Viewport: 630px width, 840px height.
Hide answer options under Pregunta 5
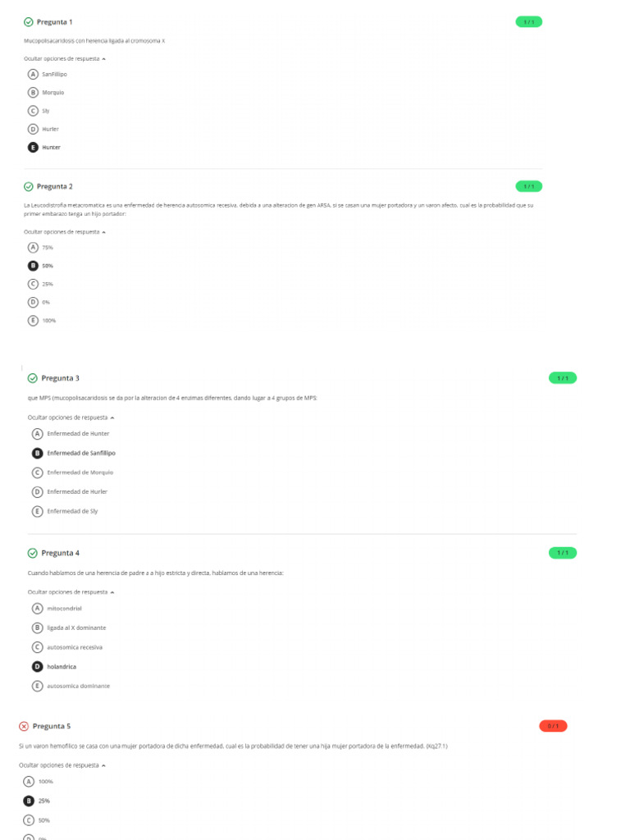[x=62, y=765]
